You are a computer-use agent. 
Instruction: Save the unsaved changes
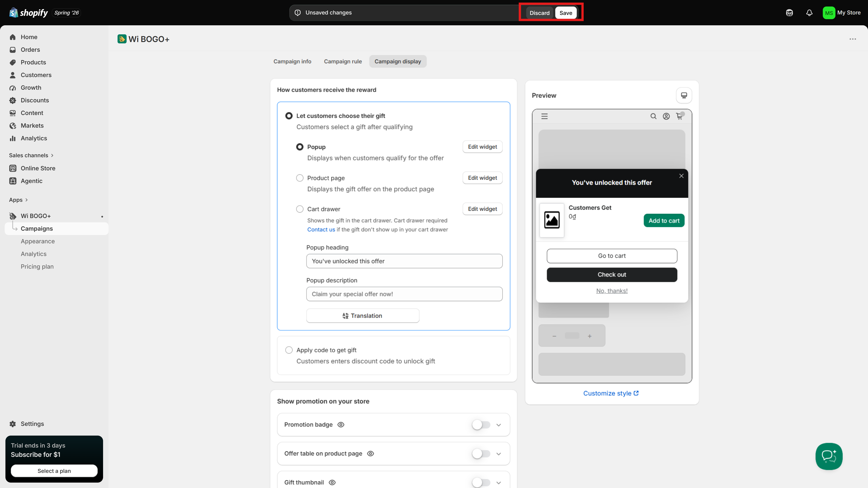(566, 13)
